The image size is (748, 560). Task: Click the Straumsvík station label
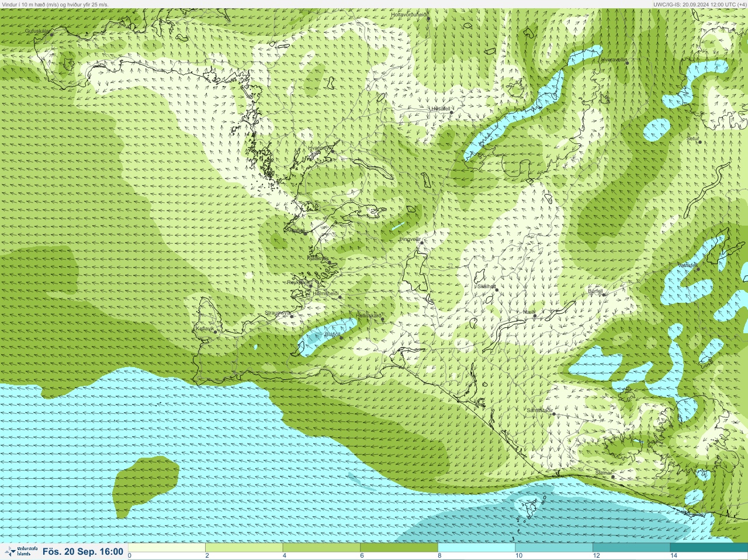pos(278,313)
